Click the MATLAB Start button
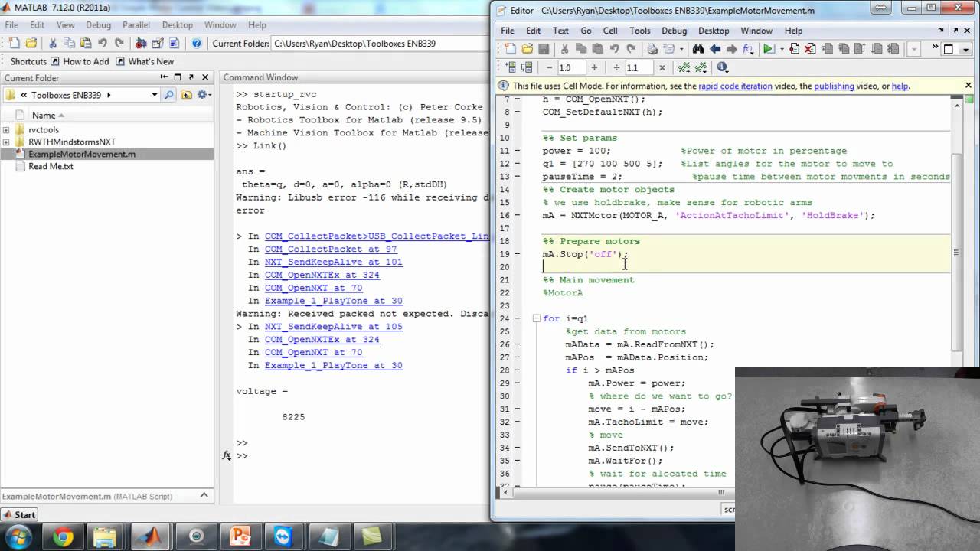Screen dimensions: 980x551 19,514
